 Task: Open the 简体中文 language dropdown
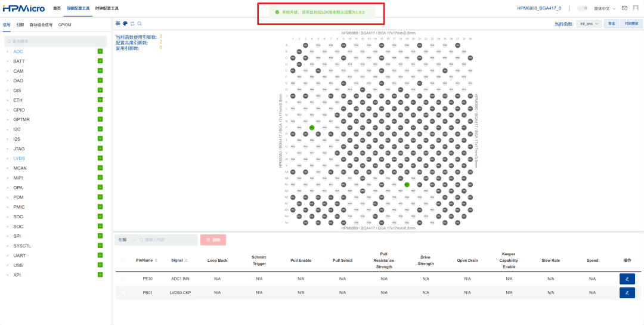click(605, 8)
